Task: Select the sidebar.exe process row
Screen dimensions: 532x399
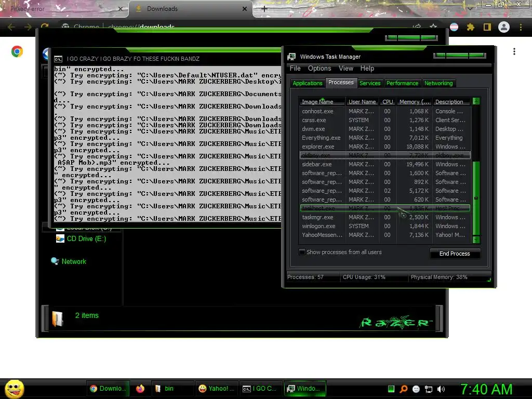Action: (385, 164)
